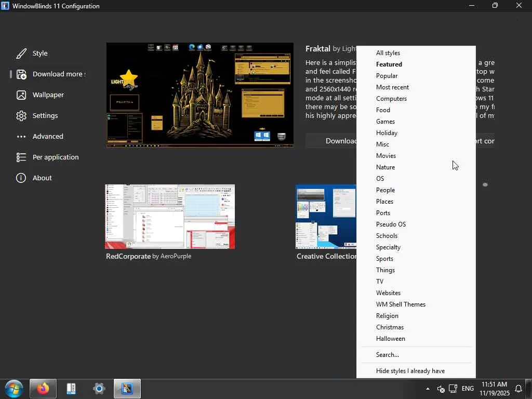This screenshot has width=532, height=399.
Task: Show hidden tray icons arrow
Action: [x=428, y=389]
